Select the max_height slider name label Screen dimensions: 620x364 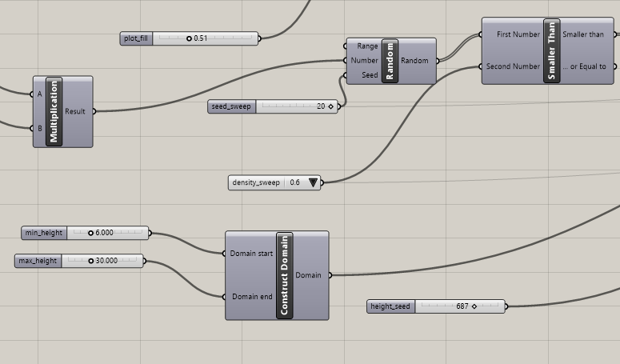coord(38,261)
